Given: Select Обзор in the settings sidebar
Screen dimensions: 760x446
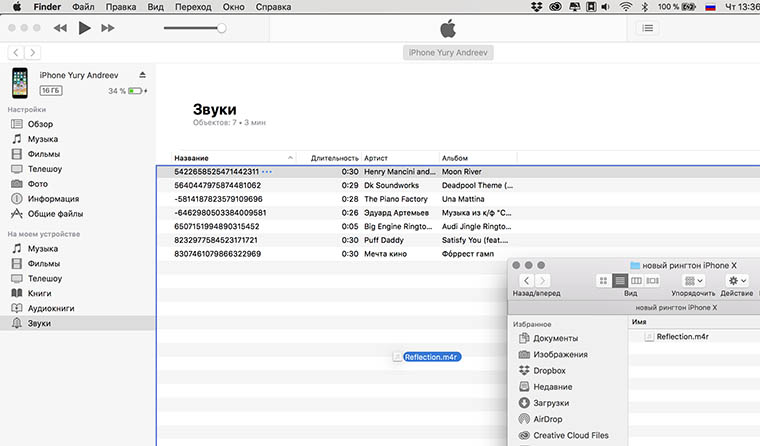Looking at the screenshot, I should 40,124.
